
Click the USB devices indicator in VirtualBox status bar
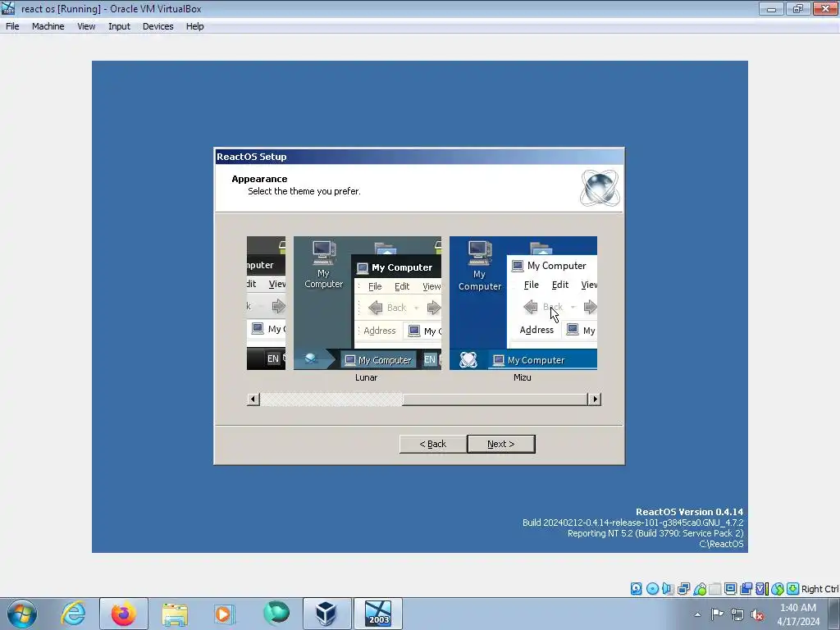[x=699, y=589]
